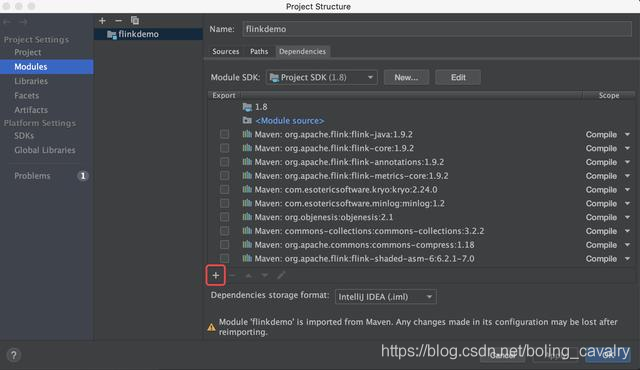
Task: Click the remove dependency minus icon
Action: coord(232,275)
